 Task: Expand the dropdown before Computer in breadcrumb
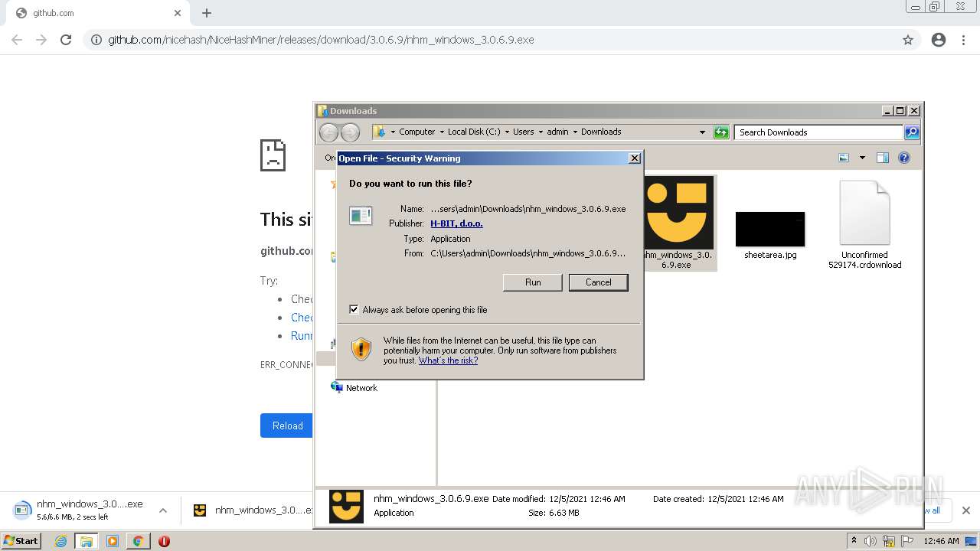pyautogui.click(x=393, y=132)
